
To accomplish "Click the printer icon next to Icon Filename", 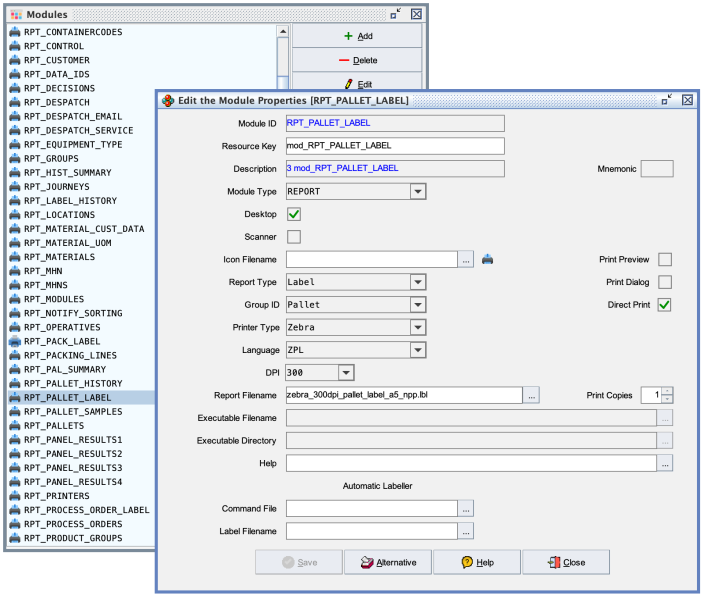I will 488,260.
